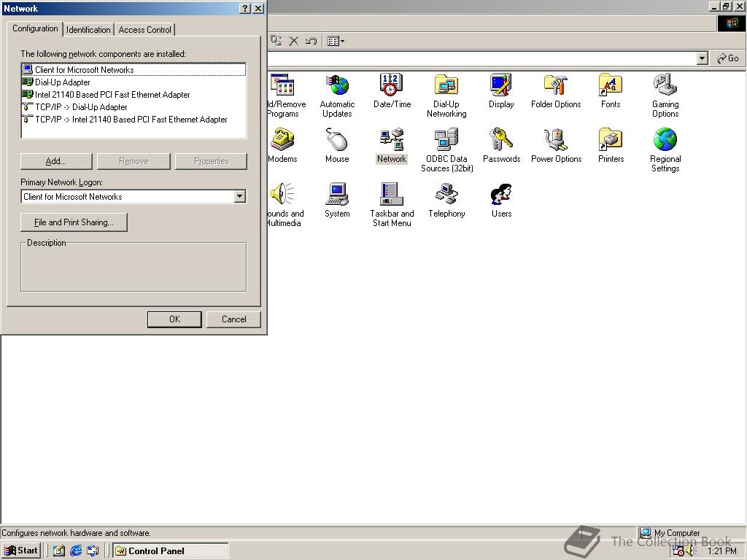This screenshot has height=560, width=747.
Task: Click the Task Scheduler tray icon
Action: pos(678,551)
